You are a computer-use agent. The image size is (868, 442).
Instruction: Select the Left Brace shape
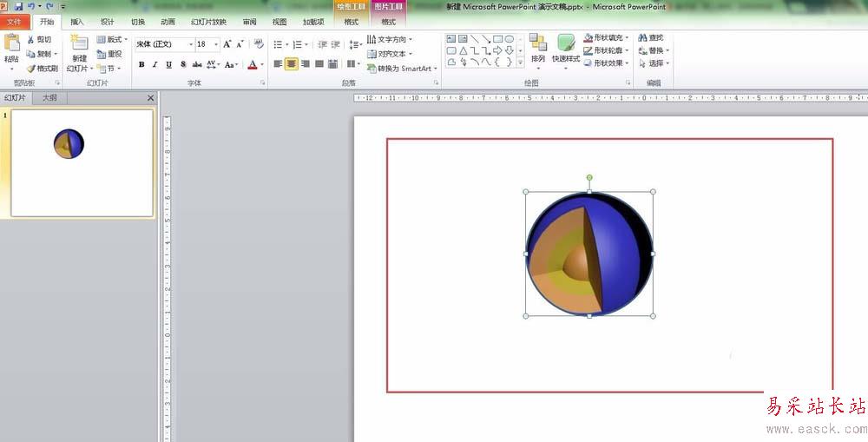[x=497, y=62]
